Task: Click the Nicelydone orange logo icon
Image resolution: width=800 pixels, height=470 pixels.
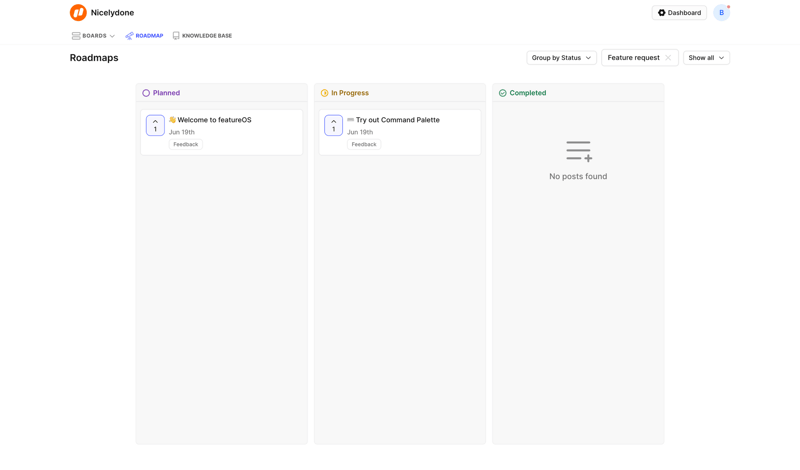Action: pyautogui.click(x=78, y=13)
